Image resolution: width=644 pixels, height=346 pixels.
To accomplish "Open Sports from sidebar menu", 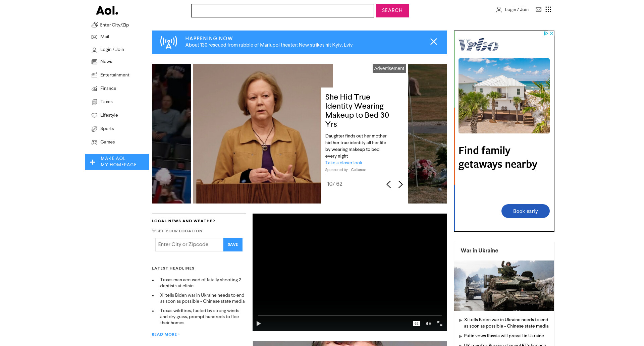I will (107, 129).
